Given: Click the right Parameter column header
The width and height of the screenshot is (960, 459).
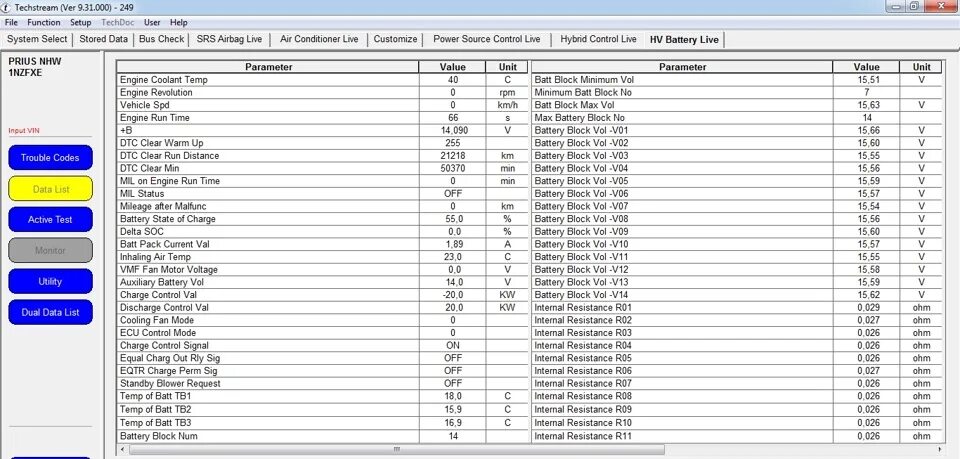Looking at the screenshot, I should [682, 67].
